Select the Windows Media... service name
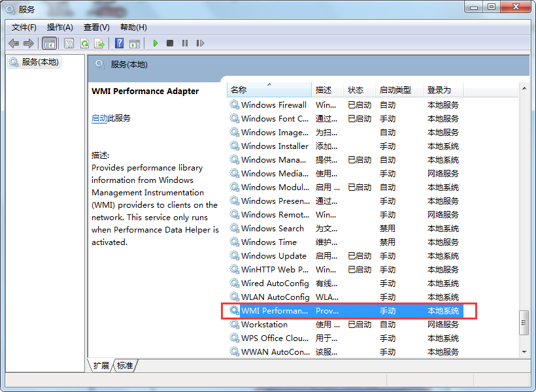Screen dimensions: 536x392 pyautogui.click(x=275, y=173)
